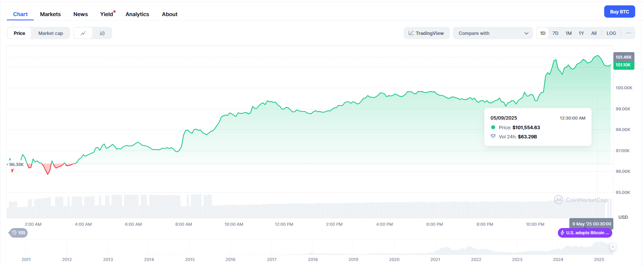Image resolution: width=644 pixels, height=266 pixels.
Task: Select the 1M time range
Action: (x=569, y=33)
